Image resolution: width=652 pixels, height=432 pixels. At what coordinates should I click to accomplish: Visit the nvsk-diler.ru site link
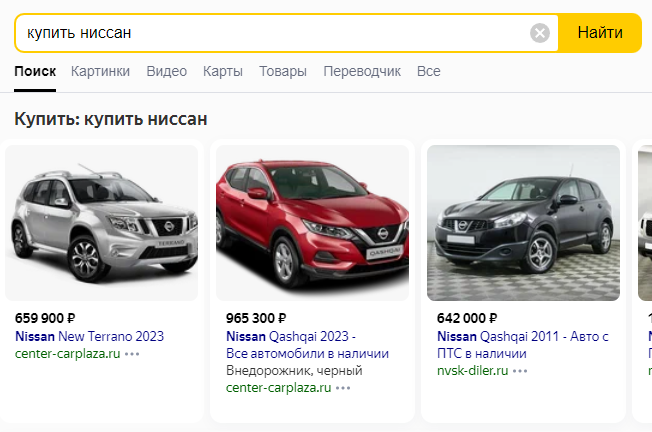(x=472, y=370)
